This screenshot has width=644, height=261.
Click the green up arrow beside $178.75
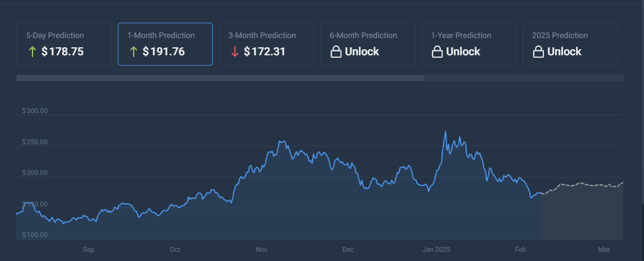(x=33, y=52)
